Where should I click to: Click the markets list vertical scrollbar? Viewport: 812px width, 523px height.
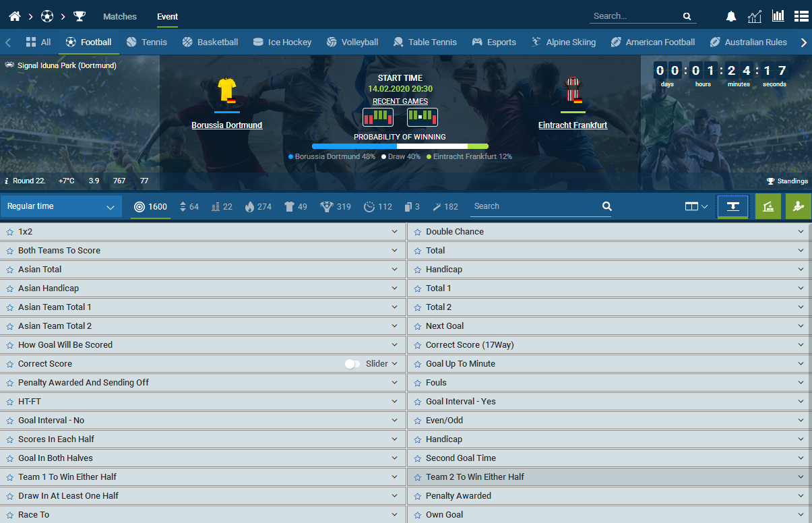click(810, 373)
